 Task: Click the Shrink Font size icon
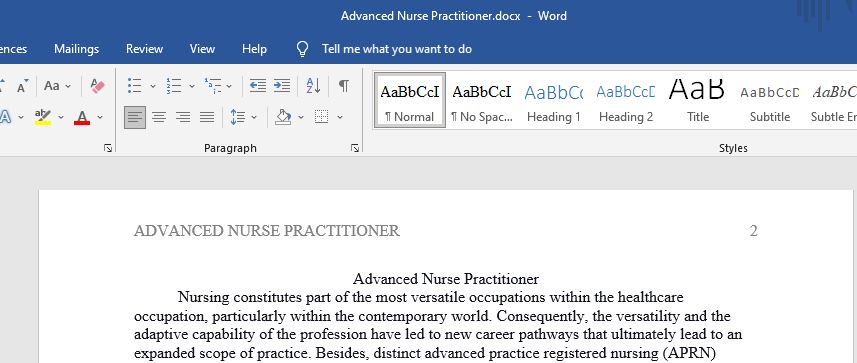pos(22,86)
